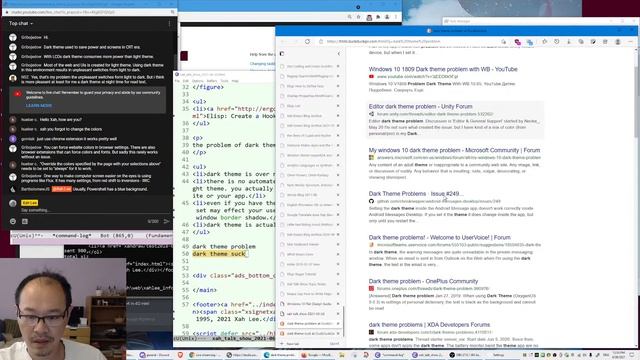Open 'Windows 10 1809 Dark theme problem' YouTube result
The image size is (640, 360).
tap(443, 69)
